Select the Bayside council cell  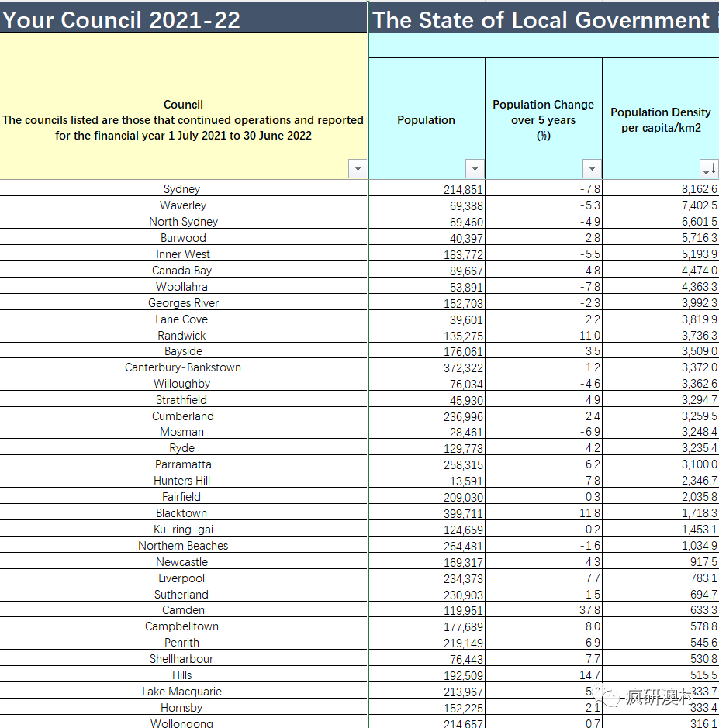183,350
